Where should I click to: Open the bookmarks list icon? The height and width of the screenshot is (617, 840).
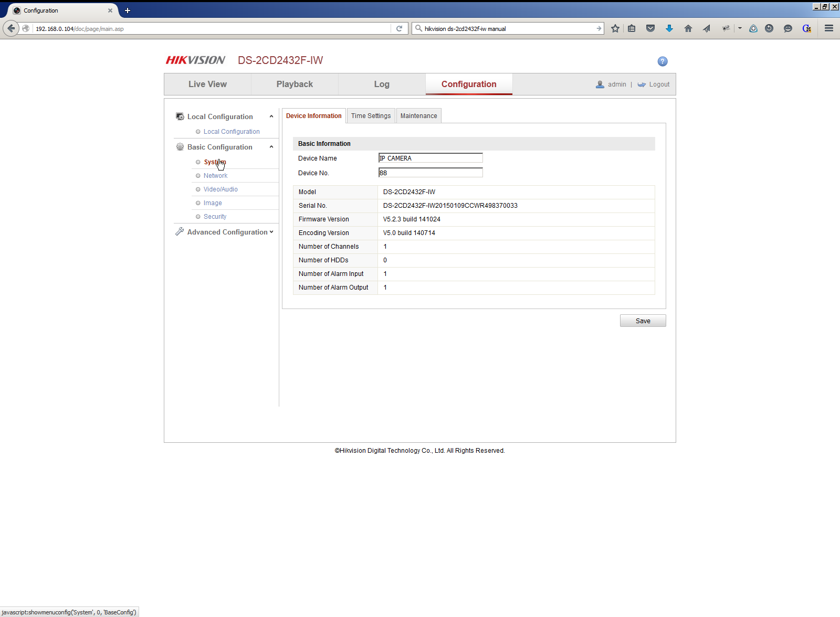[632, 28]
